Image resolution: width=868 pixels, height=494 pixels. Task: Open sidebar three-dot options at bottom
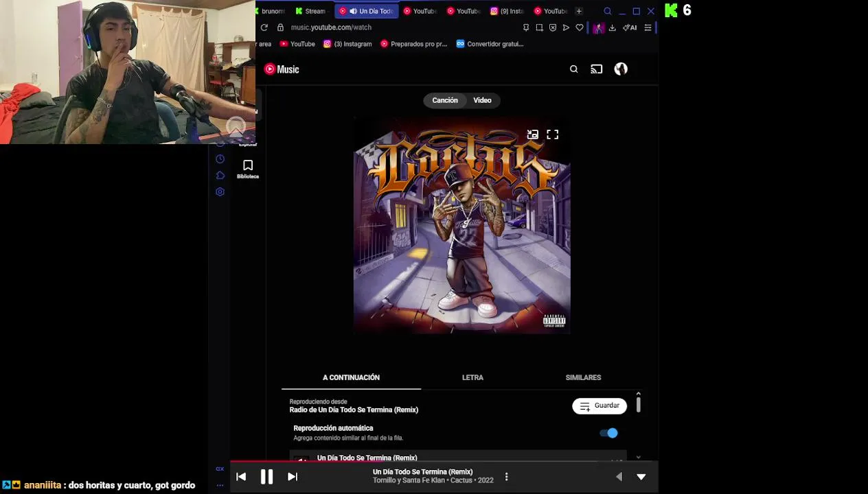point(220,485)
